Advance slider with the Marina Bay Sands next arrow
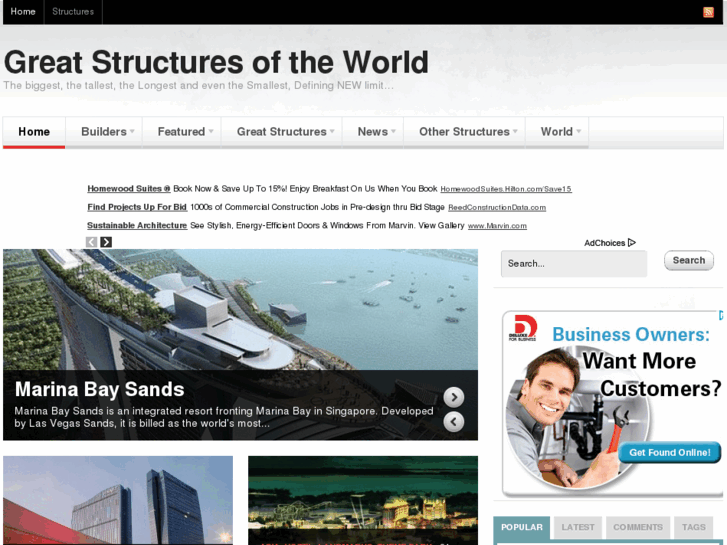727x545 pixels. pyautogui.click(x=454, y=397)
